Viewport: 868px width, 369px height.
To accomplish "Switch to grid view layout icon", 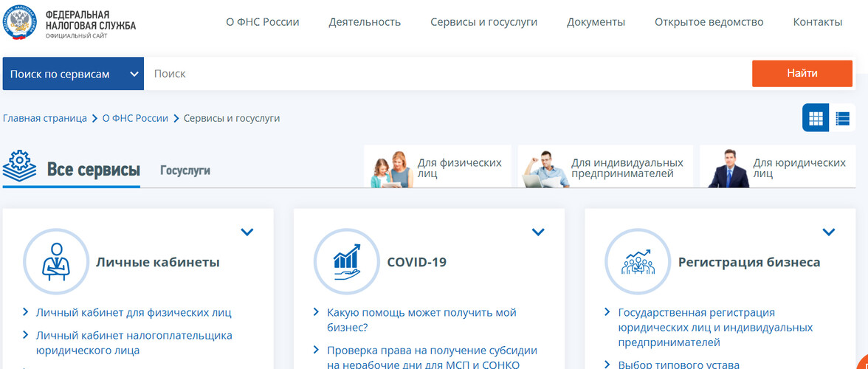I will point(816,118).
